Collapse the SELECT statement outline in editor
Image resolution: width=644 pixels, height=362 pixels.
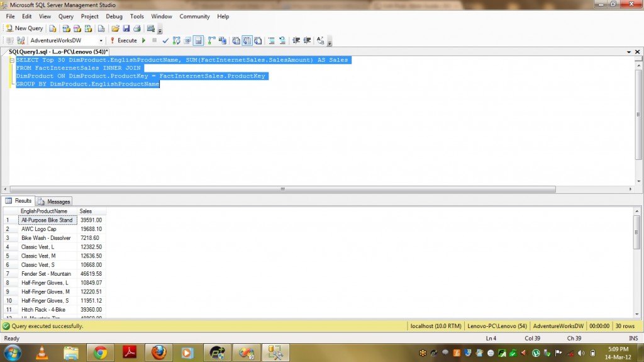[x=12, y=60]
